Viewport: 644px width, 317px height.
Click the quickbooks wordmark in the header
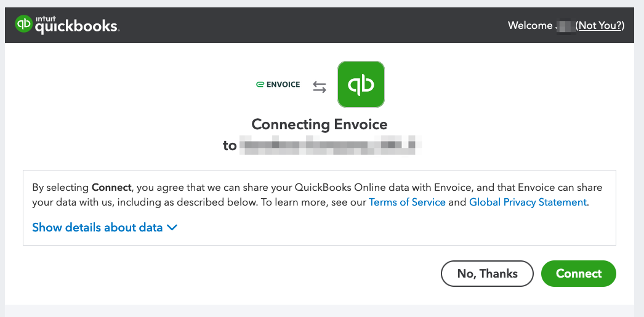click(77, 27)
